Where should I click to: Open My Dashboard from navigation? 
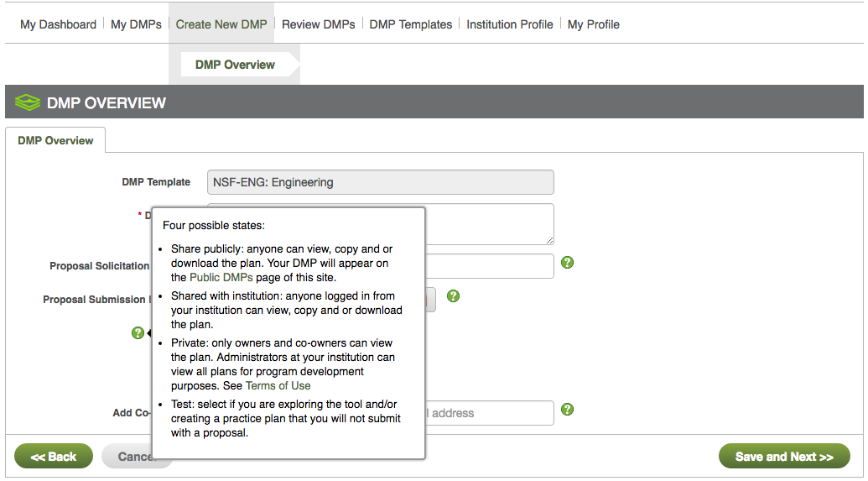58,24
